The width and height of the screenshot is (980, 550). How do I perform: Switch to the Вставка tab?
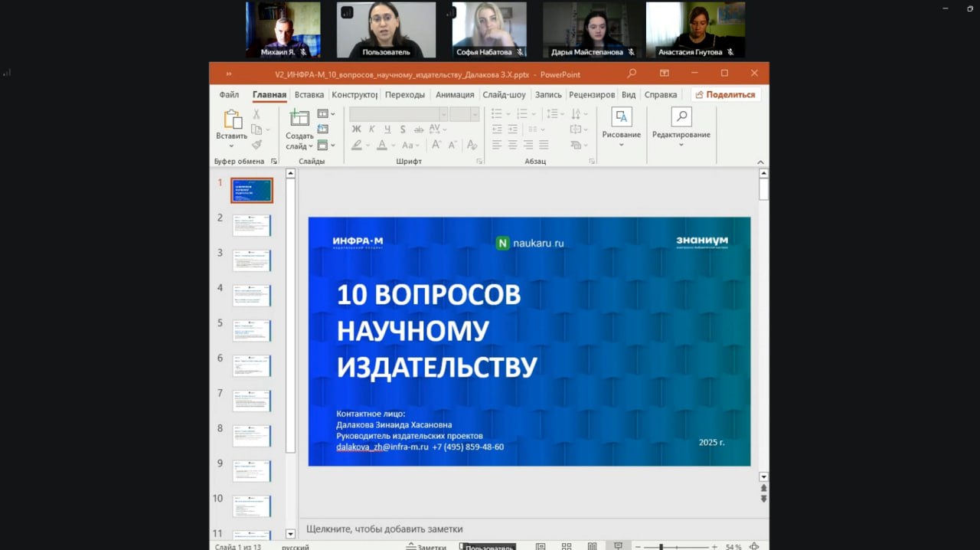click(x=309, y=95)
